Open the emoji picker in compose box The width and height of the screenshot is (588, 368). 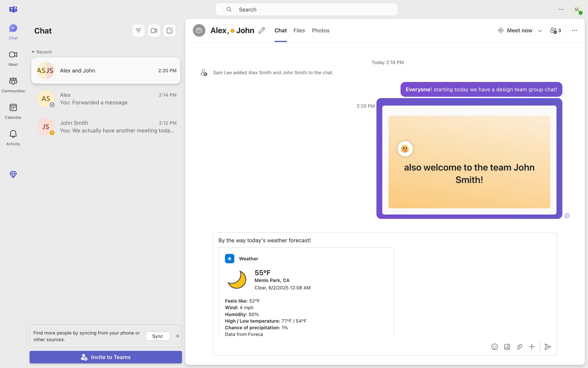494,347
